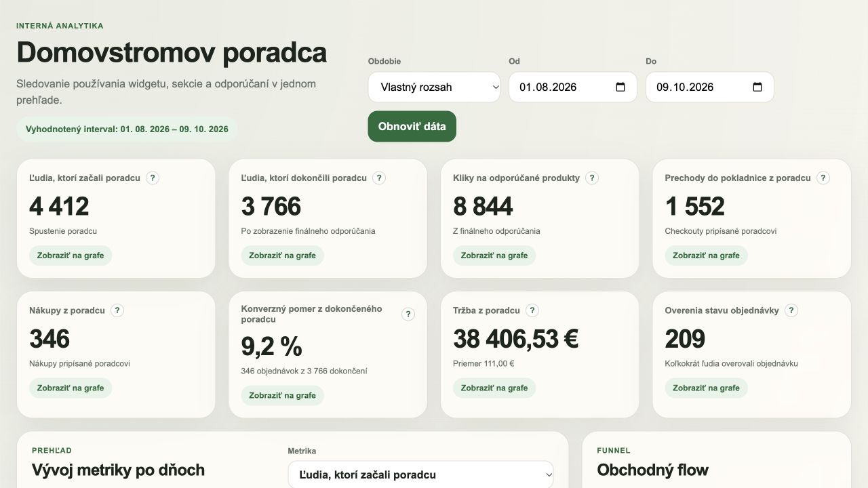Viewport: 868px width, 488px height.
Task: Click text Po zobrazenie finálneho odporúčania
Action: click(x=309, y=231)
